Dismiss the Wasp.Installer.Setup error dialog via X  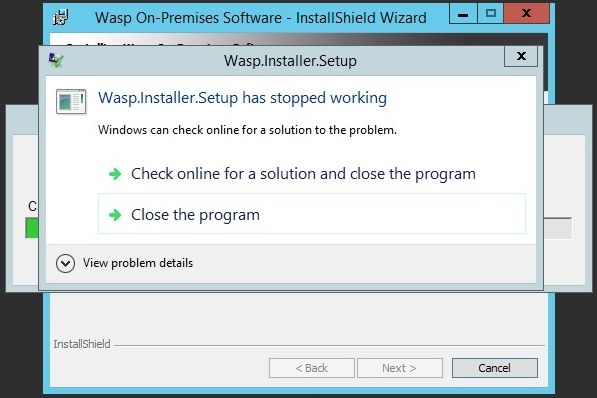click(x=521, y=56)
